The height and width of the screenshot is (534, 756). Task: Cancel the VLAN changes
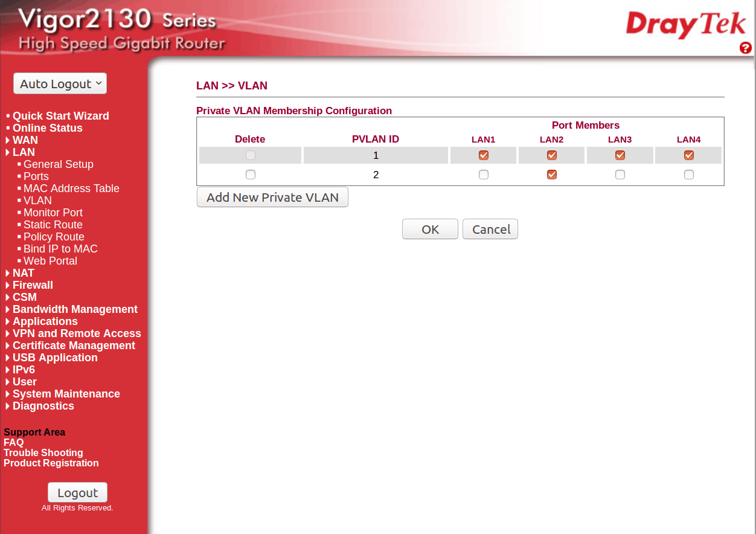(x=490, y=229)
